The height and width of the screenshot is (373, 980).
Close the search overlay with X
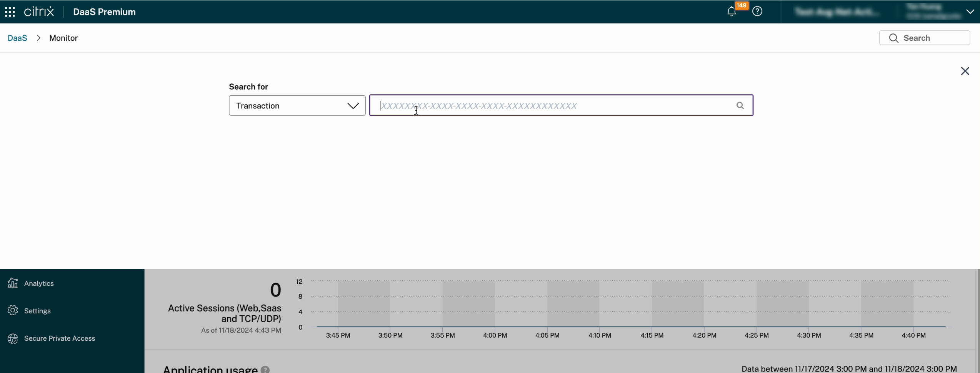point(965,71)
